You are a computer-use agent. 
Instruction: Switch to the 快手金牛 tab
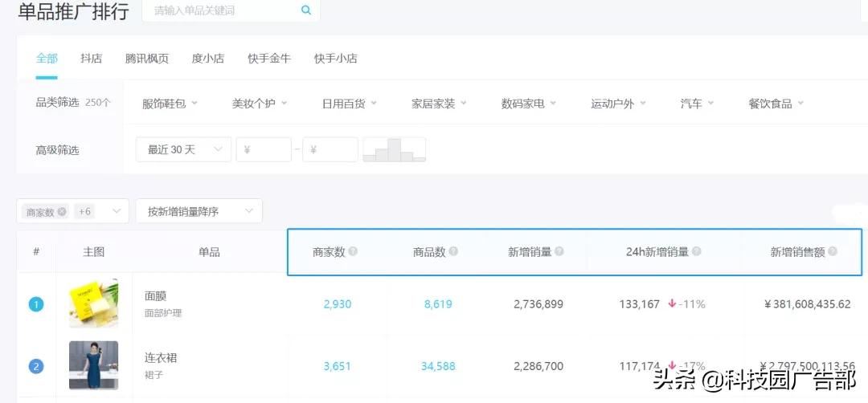269,58
